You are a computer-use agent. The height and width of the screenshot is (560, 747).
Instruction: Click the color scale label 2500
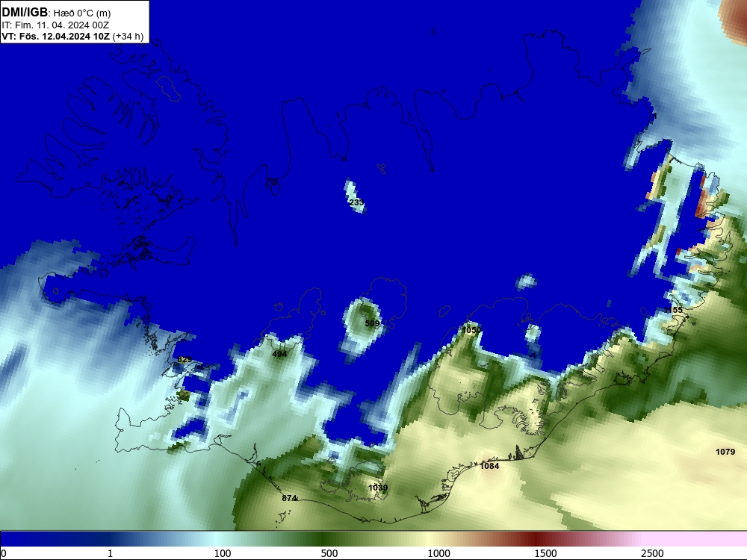(x=652, y=553)
